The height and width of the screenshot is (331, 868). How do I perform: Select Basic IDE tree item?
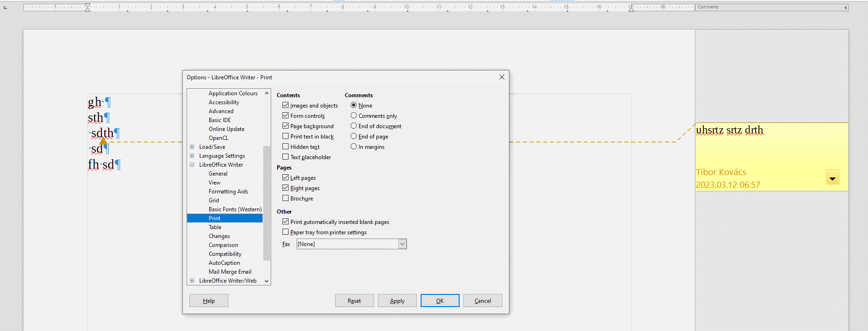[219, 120]
